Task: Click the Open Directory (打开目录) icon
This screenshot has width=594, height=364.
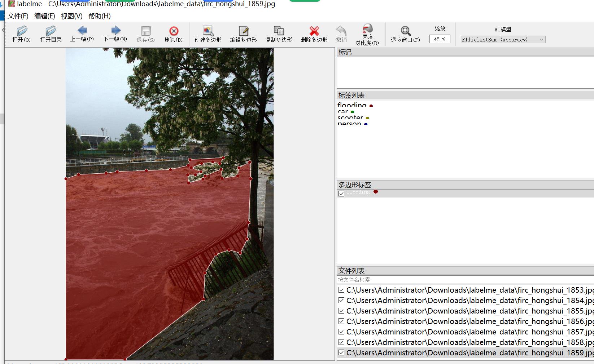Action: click(x=51, y=34)
